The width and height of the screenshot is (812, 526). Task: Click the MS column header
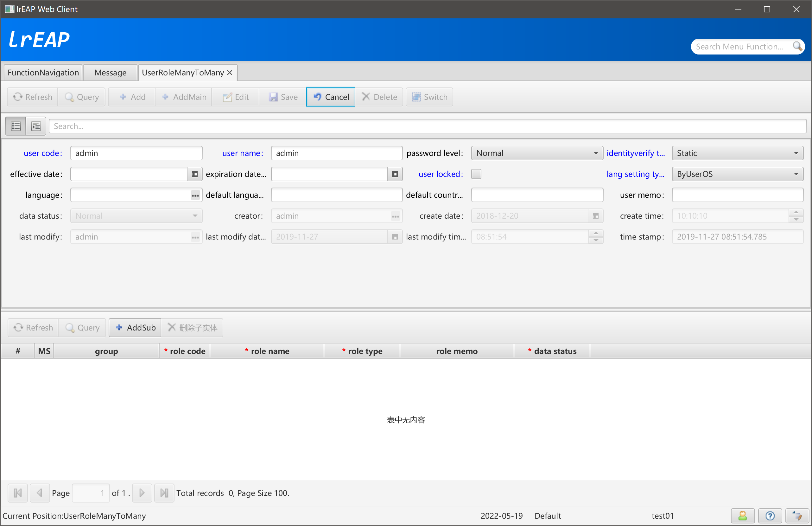point(44,351)
